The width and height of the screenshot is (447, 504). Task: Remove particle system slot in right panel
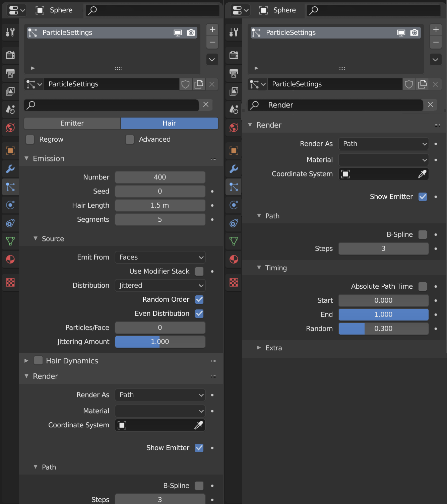click(436, 42)
